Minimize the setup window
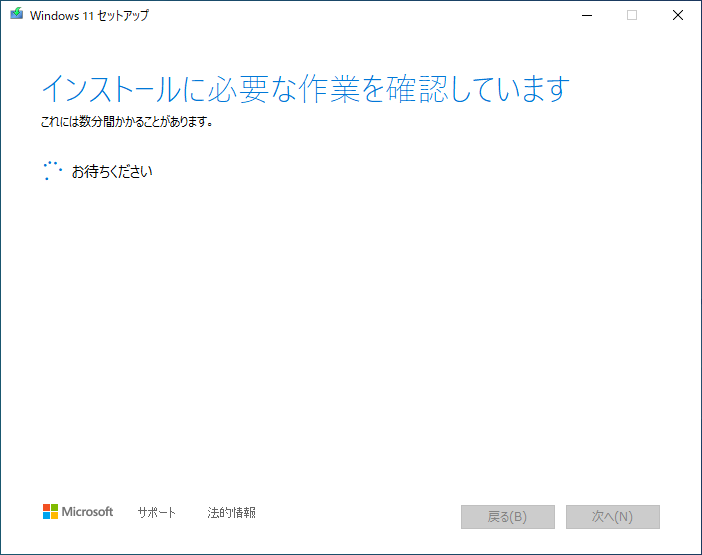 click(587, 15)
